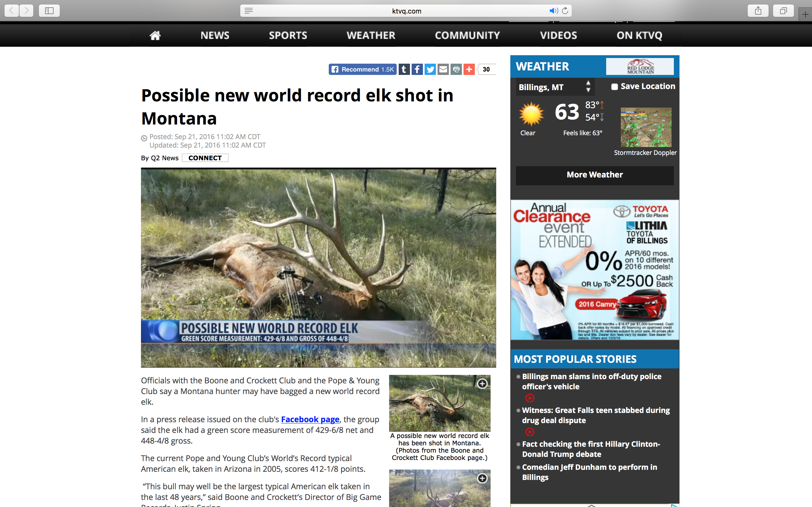Open more sharing options plus icon
This screenshot has width=812, height=507.
[x=469, y=69]
